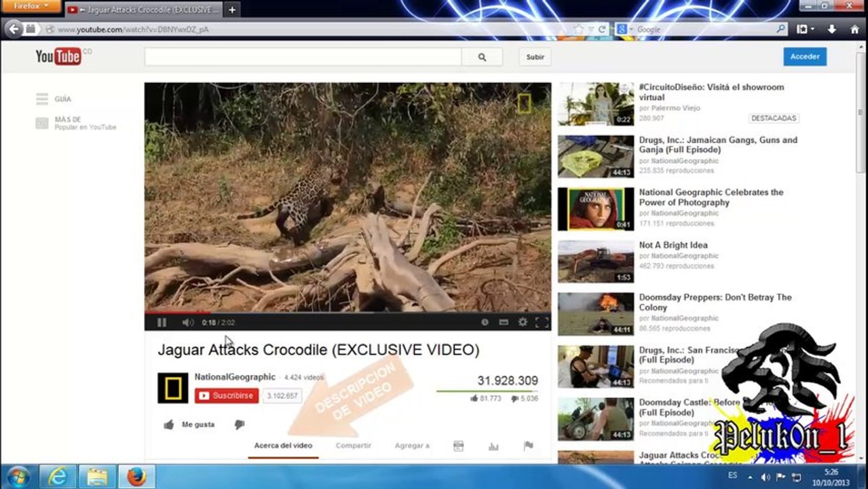Click Palermo Viejo channel name
Screen dimensions: 868x489
click(x=675, y=108)
